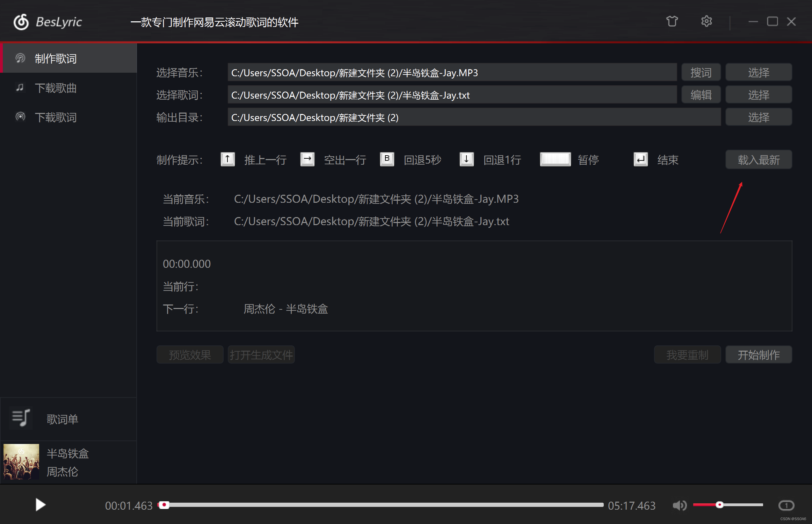Open settings via gear icon
Viewport: 812px width, 524px height.
pos(706,22)
